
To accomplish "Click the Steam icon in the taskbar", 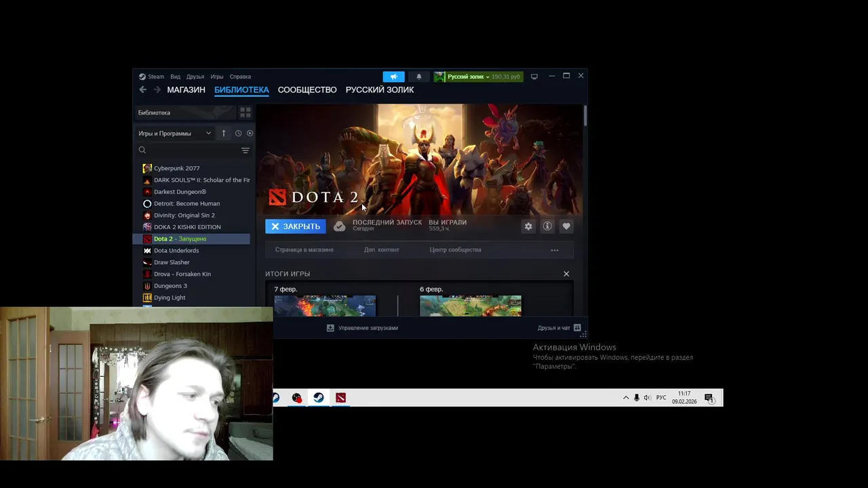I will coord(318,398).
